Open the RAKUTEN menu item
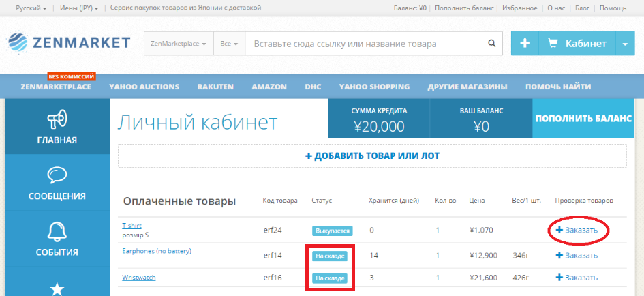644x296 pixels. 215,87
